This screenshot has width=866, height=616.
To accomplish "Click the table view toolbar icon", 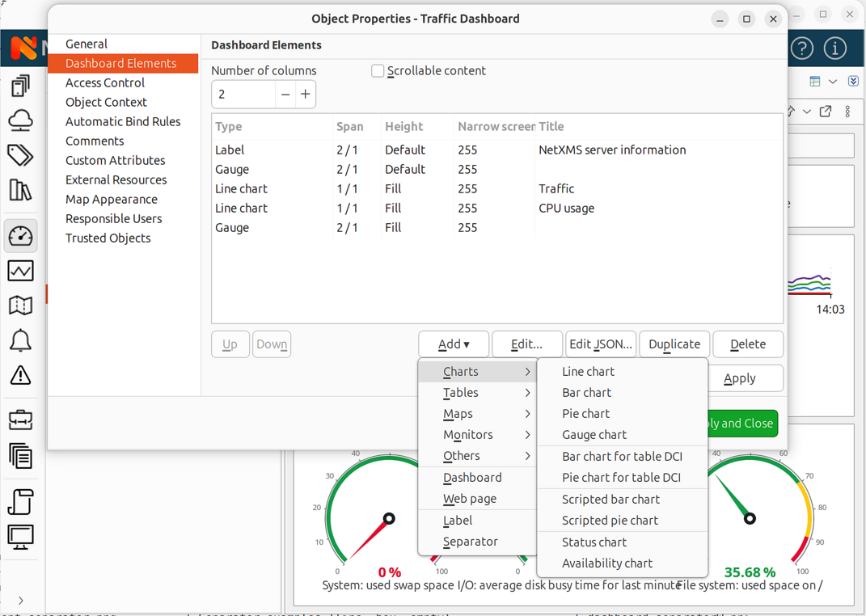I will (816, 81).
